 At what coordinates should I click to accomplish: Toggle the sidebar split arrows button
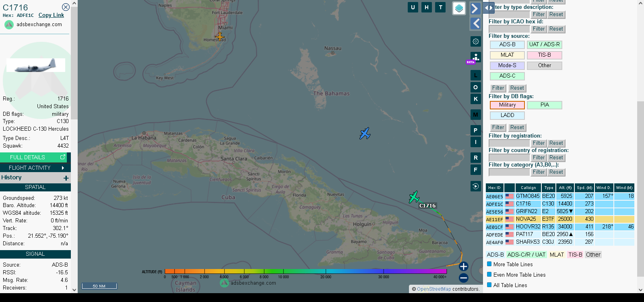(489, 8)
